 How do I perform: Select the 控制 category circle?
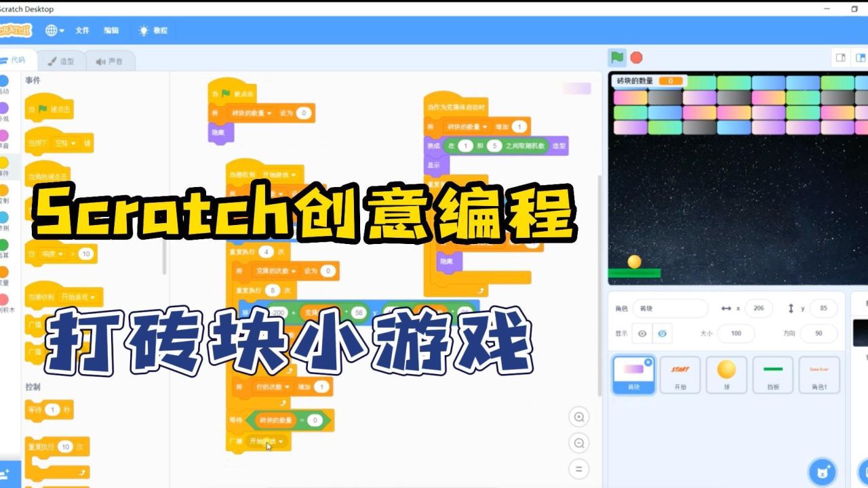click(x=4, y=190)
